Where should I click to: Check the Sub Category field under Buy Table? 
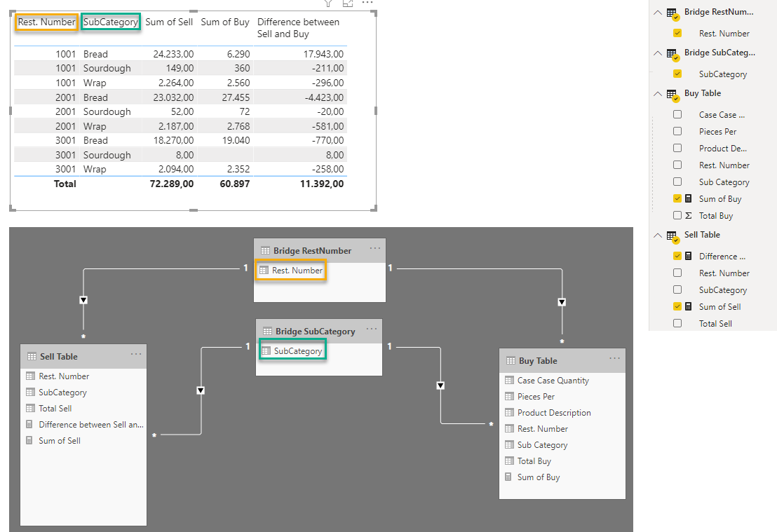677,182
